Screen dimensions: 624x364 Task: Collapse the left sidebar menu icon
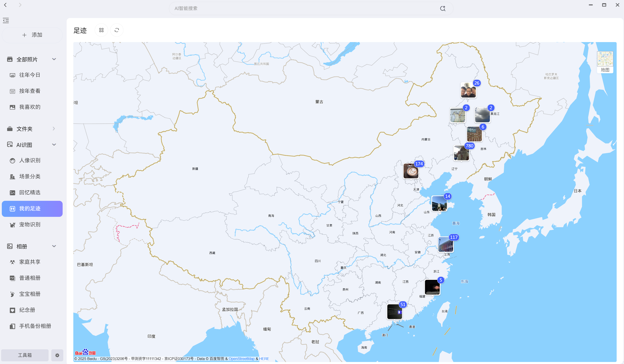point(6,20)
